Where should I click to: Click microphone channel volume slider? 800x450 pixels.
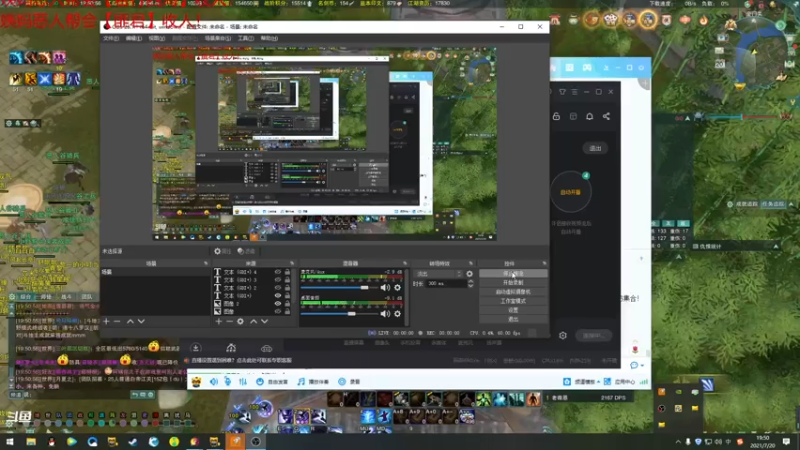tap(339, 288)
